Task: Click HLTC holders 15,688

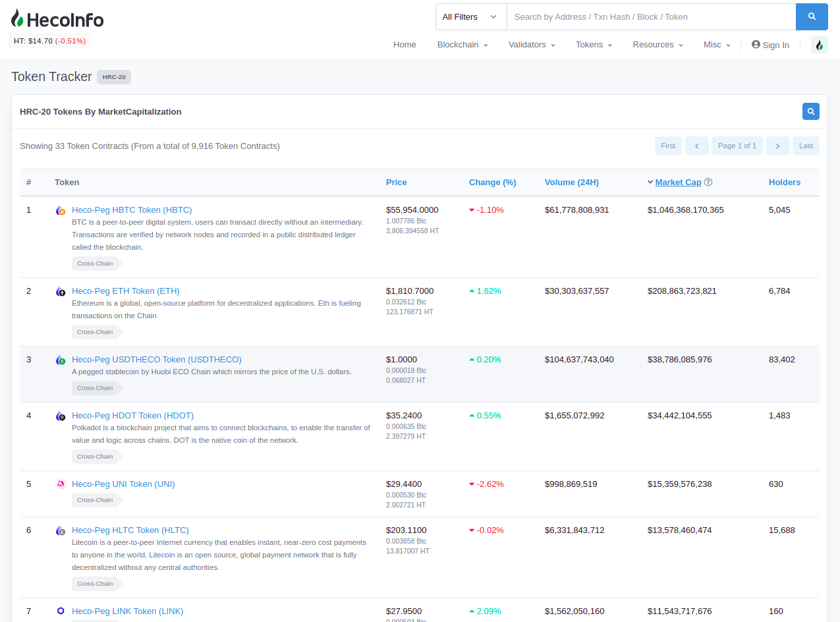Action: click(782, 530)
